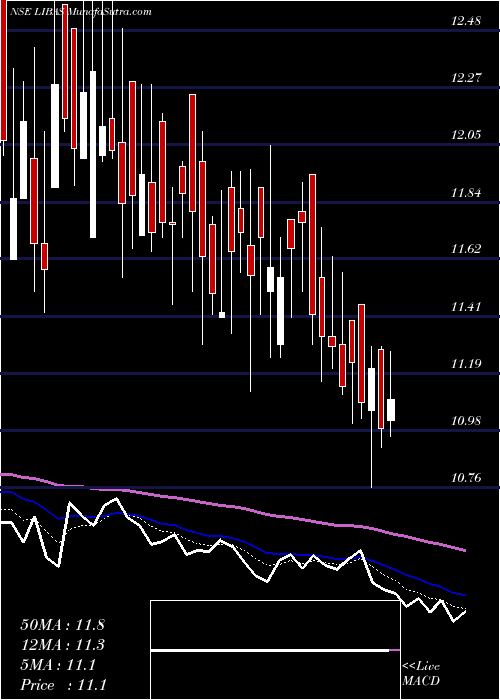Viewport: 500px width, 700px height.
Task: Click the 12MA : 11.3 legend entry
Action: point(62,645)
